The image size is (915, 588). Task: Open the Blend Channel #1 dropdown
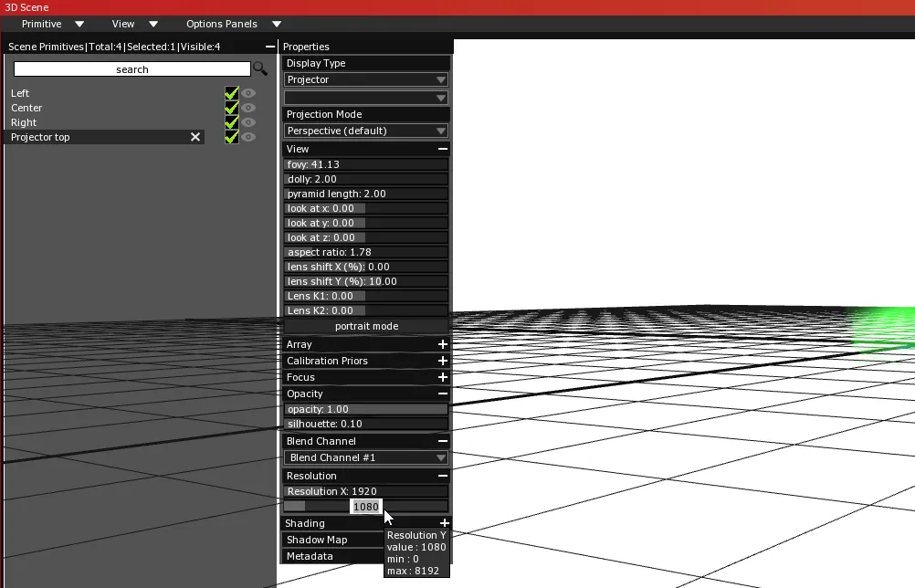tap(366, 457)
